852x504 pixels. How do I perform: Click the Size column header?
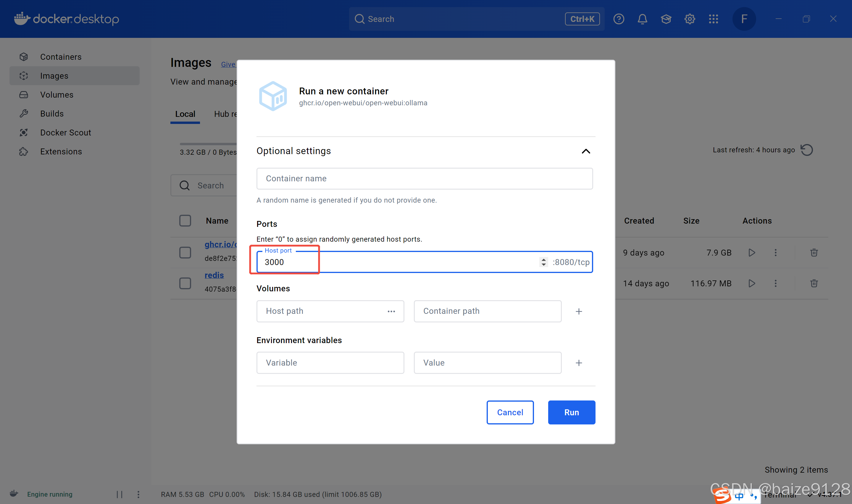click(x=691, y=221)
